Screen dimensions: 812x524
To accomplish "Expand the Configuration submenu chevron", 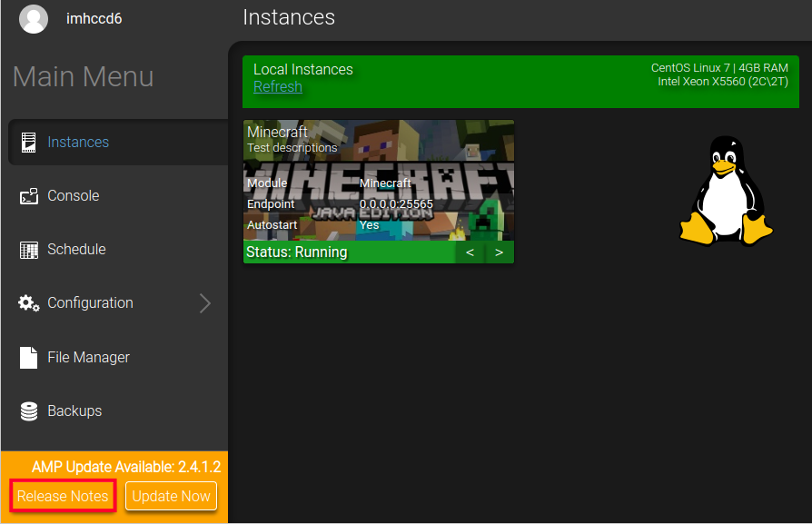I will tap(205, 302).
